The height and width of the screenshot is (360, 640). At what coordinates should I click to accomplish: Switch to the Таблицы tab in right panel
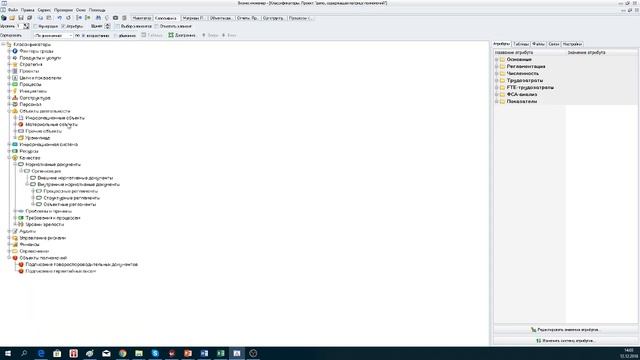coord(521,44)
